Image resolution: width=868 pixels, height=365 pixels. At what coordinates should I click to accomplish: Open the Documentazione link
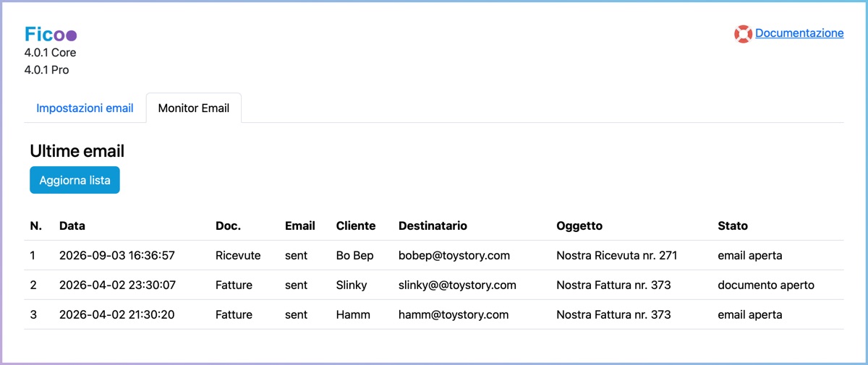tap(799, 33)
